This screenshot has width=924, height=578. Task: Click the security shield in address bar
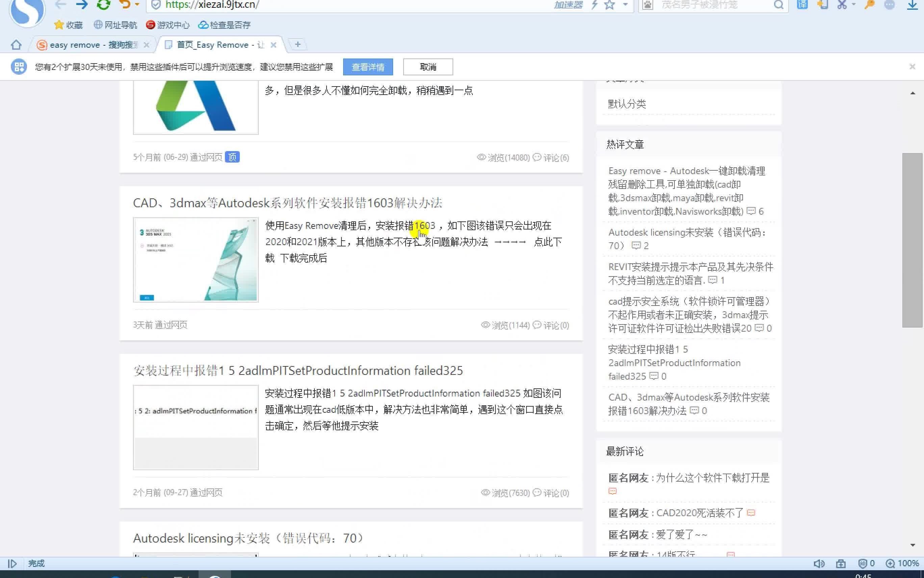pos(156,5)
